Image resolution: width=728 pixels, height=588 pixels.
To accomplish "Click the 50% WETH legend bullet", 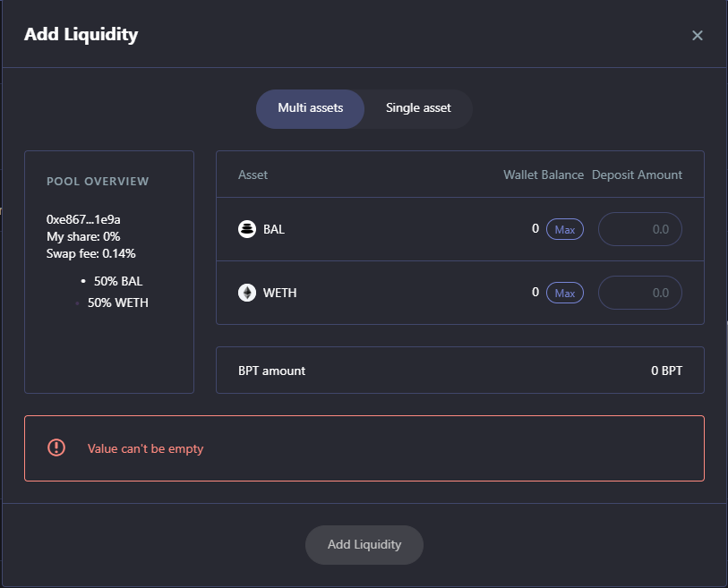I will click(77, 303).
